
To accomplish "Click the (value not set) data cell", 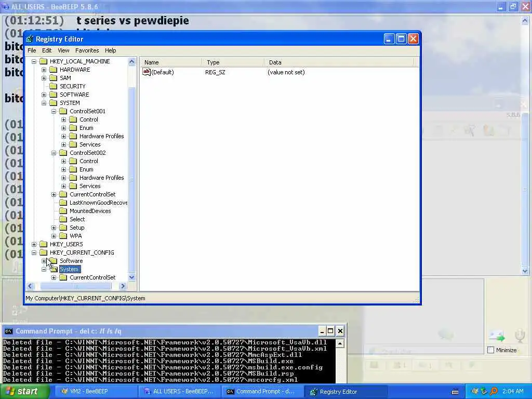I will [286, 72].
